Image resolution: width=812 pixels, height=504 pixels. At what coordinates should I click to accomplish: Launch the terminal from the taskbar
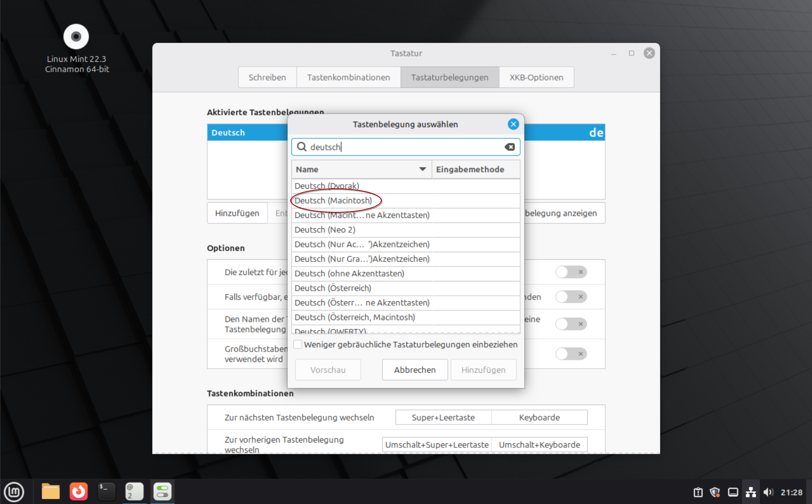coord(106,491)
